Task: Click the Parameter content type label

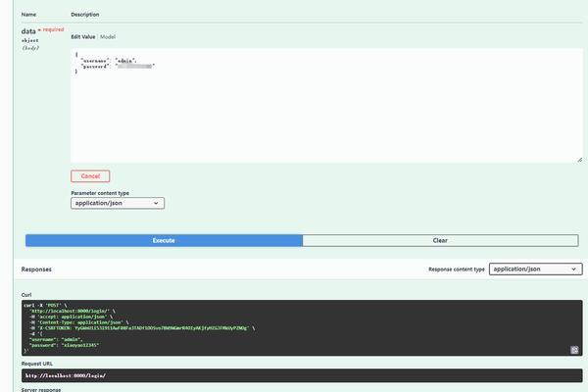Action: [100, 193]
